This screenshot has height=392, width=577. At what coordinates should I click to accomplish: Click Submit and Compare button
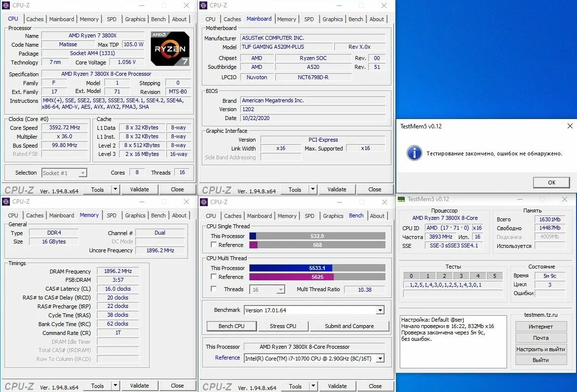coord(350,326)
